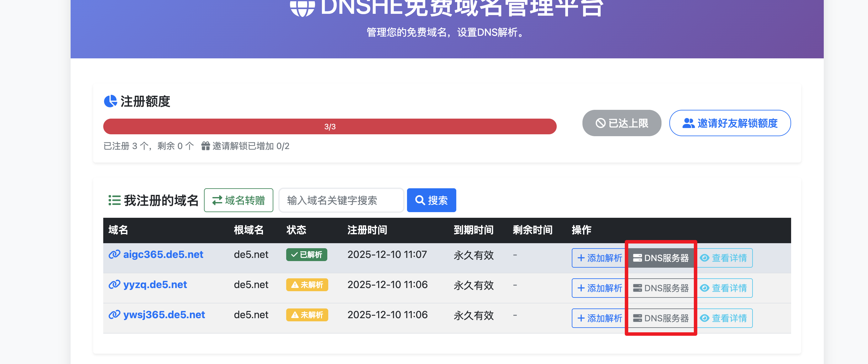Click the blue 搜索 button
The width and height of the screenshot is (868, 364).
(x=431, y=200)
